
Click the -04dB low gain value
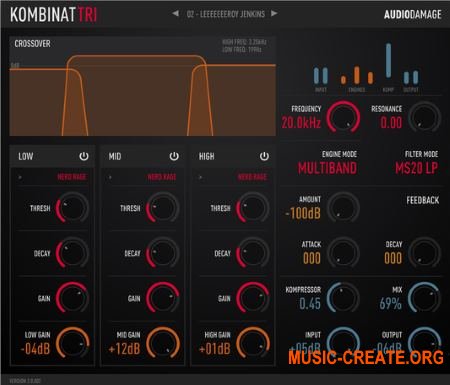click(x=35, y=349)
